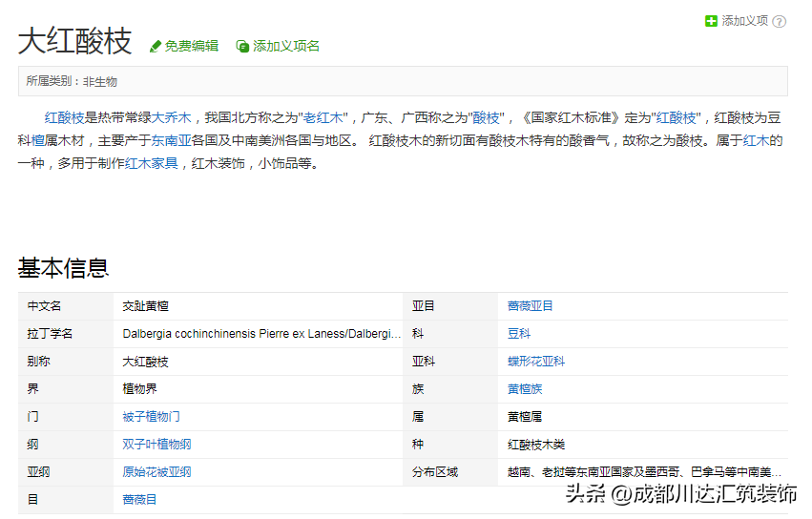Open the 大乔木 link in the description
Viewport: 812px width, 519px height.
(x=172, y=117)
